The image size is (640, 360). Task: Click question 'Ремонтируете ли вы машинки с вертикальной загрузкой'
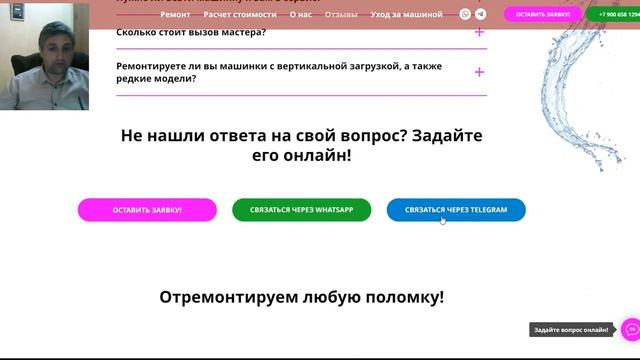point(279,72)
